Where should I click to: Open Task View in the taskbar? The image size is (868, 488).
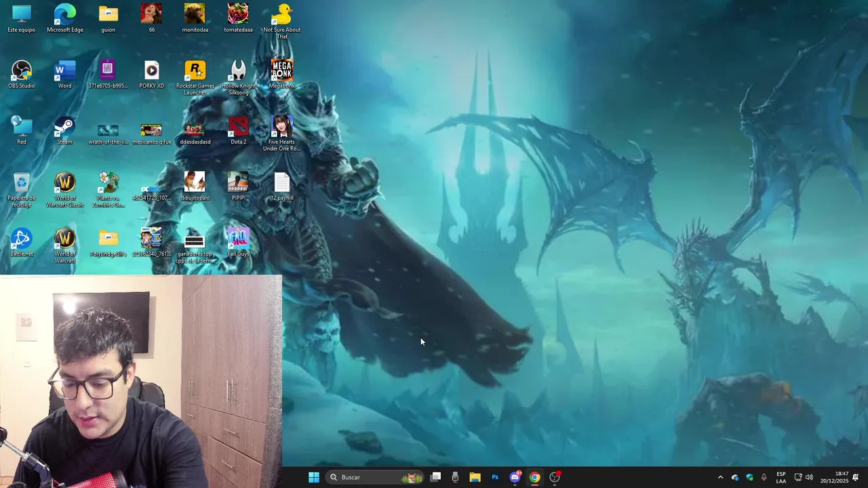tap(436, 477)
